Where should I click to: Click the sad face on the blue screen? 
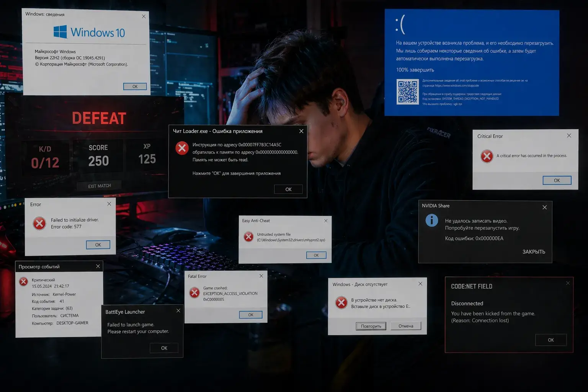coord(401,24)
